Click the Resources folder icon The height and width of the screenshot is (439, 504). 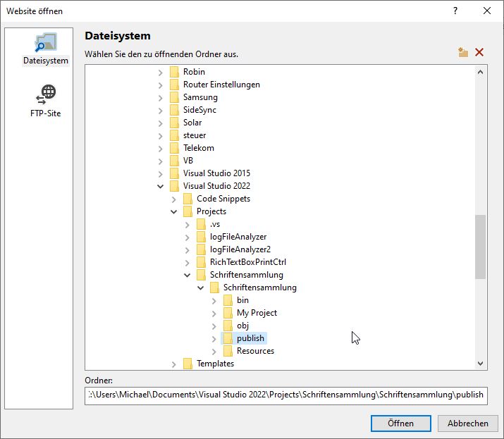228,351
